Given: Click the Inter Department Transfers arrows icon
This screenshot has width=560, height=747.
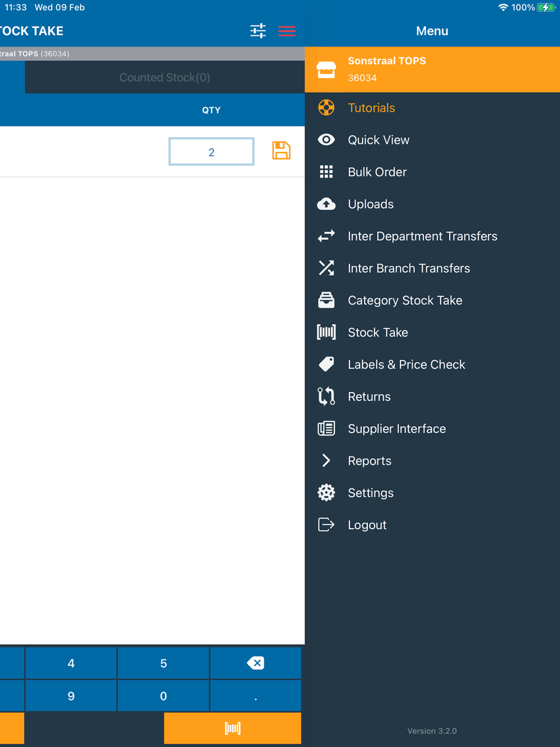Looking at the screenshot, I should tap(326, 236).
